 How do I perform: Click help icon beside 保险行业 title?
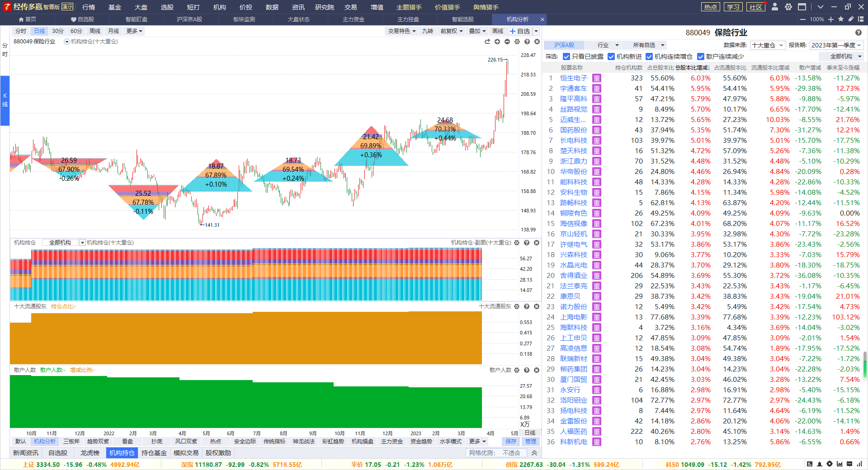tap(859, 33)
